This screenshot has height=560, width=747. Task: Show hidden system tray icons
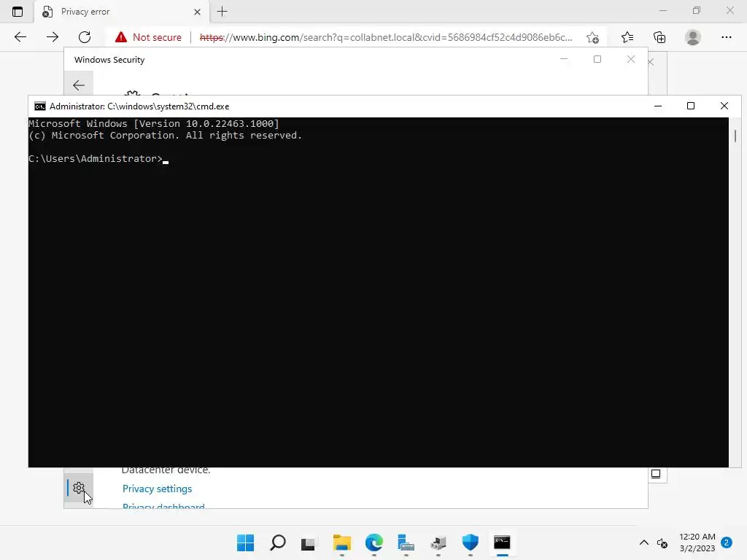click(643, 542)
